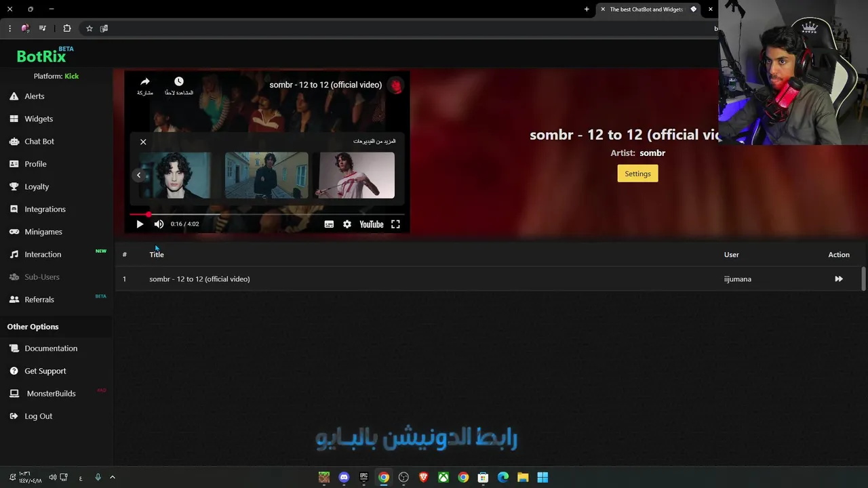Screen dimensions: 868x488
Task: Open the Referrals page
Action: pos(39,300)
